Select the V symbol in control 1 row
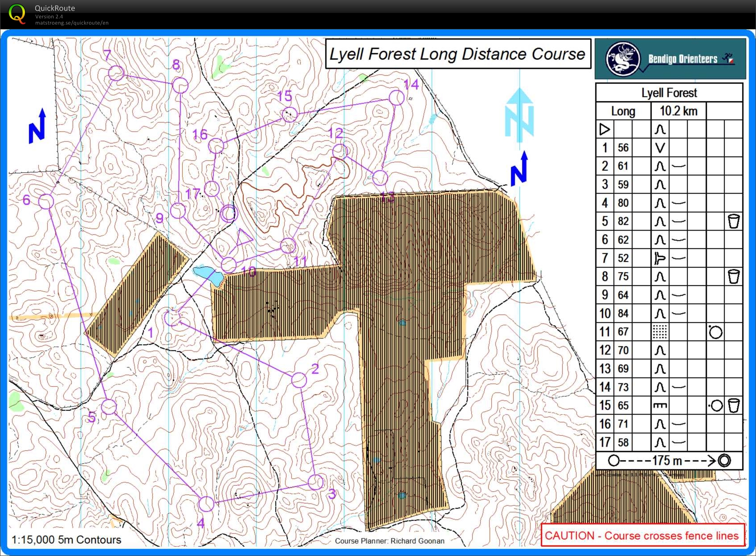756x556 pixels. click(x=660, y=147)
